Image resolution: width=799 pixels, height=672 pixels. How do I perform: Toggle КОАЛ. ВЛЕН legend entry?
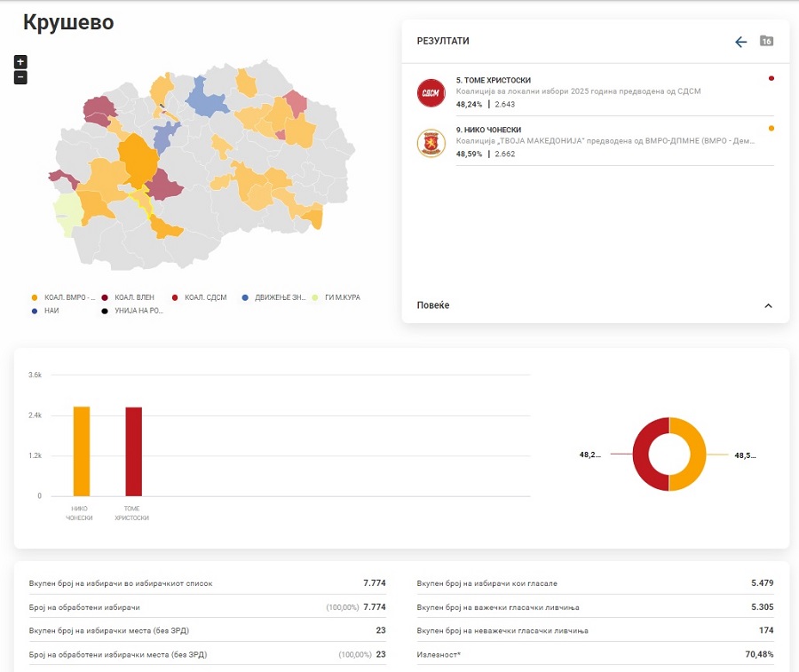pos(131,297)
